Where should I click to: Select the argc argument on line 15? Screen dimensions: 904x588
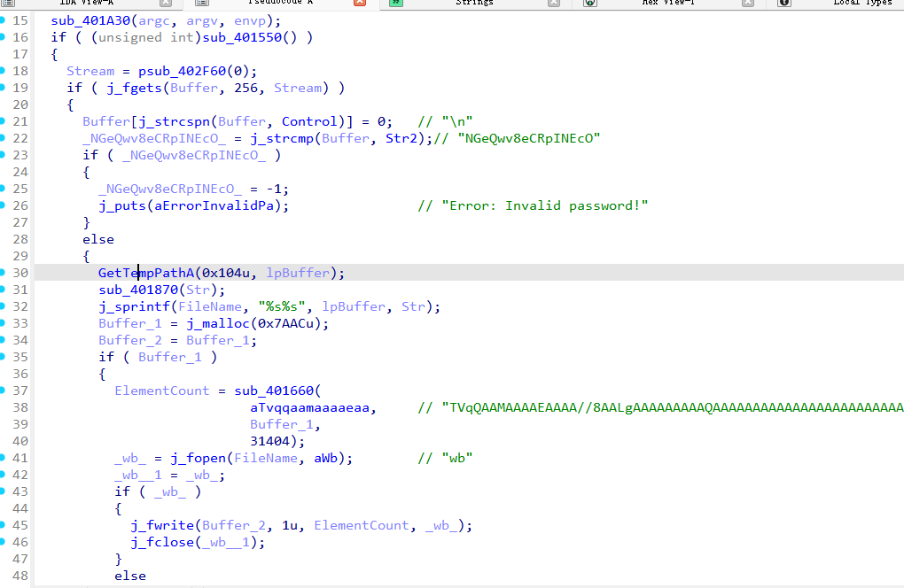[154, 20]
